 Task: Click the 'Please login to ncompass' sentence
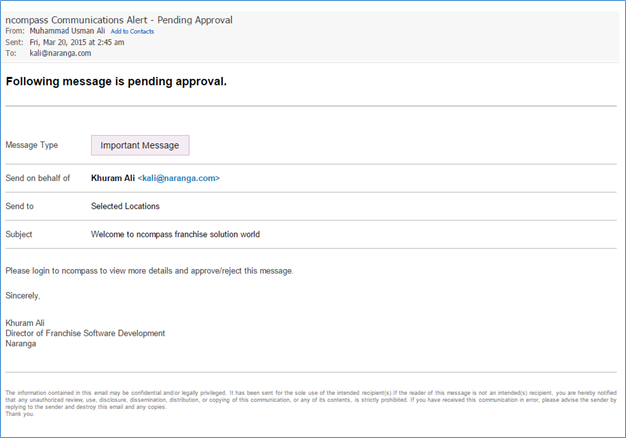point(149,271)
